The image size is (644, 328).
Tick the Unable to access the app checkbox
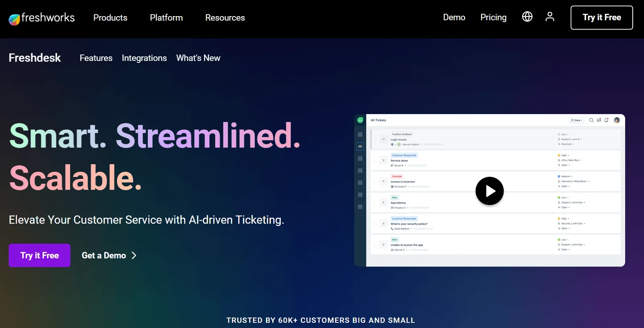tap(375, 245)
